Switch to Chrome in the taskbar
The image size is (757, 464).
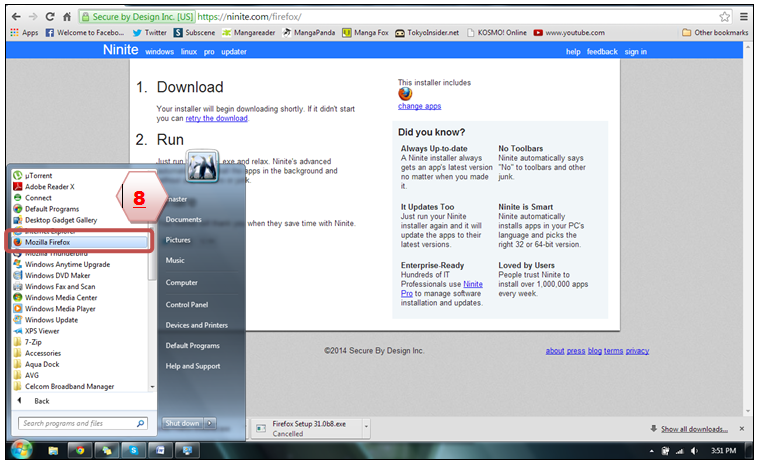pos(80,450)
